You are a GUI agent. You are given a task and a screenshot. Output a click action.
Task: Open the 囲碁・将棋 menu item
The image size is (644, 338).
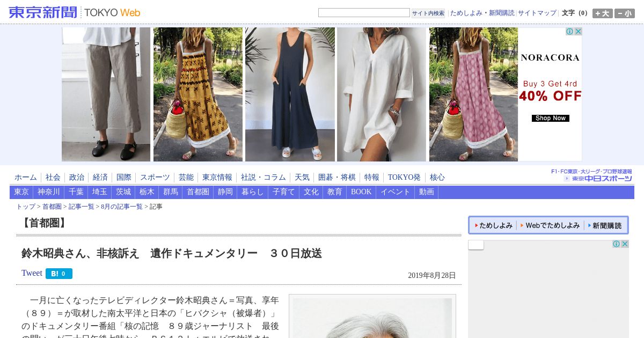click(x=337, y=178)
